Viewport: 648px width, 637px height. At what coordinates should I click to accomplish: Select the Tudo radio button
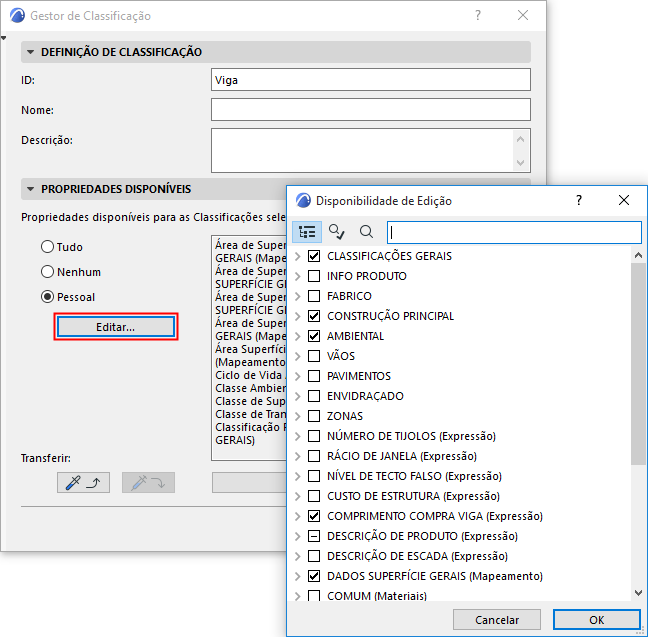pos(48,247)
